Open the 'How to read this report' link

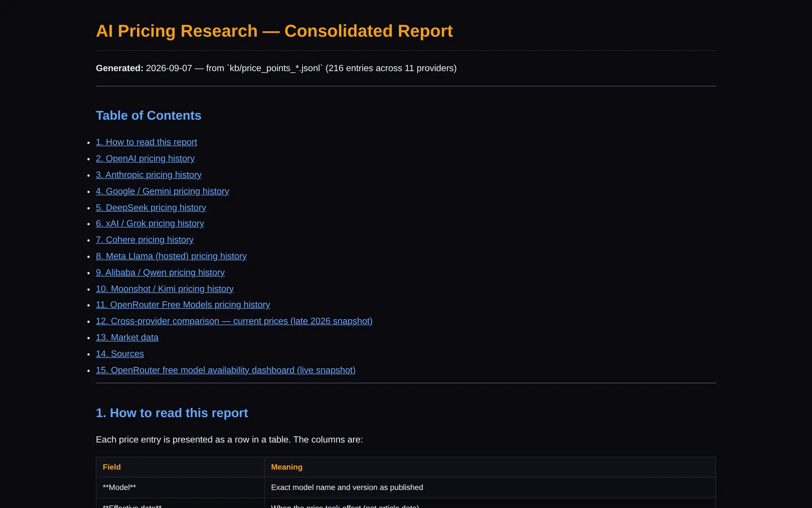(146, 142)
